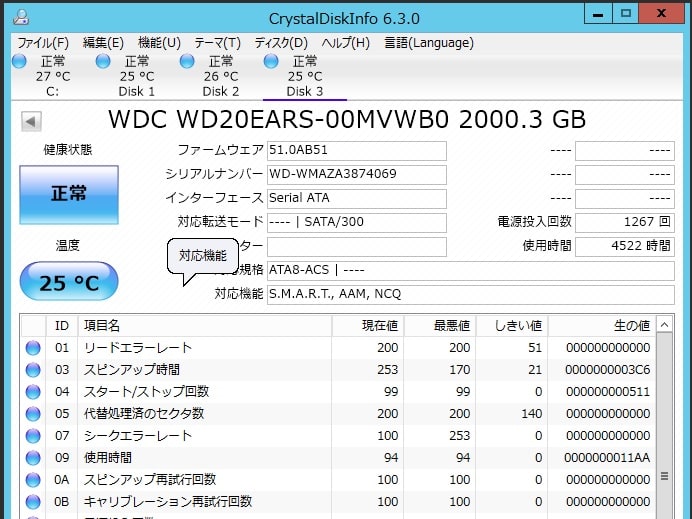692x519 pixels.
Task: Click the 最悪値 column header
Action: 440,326
